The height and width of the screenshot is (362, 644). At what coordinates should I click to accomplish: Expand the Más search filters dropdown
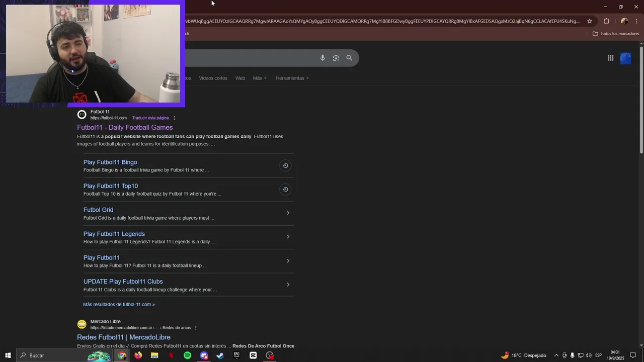point(260,78)
